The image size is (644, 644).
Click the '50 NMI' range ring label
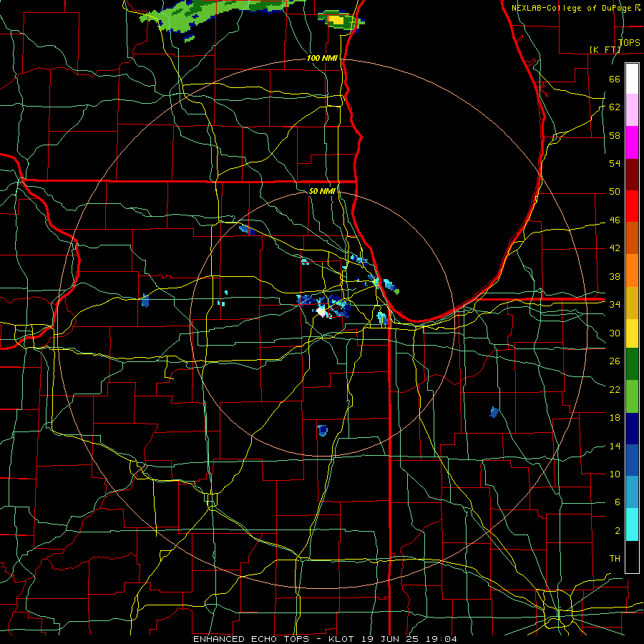tap(322, 191)
